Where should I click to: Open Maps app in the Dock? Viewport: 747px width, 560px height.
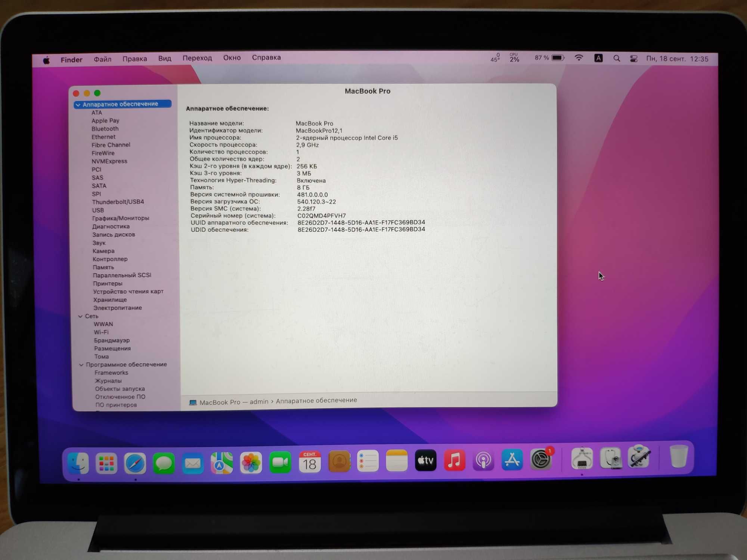pos(222,463)
